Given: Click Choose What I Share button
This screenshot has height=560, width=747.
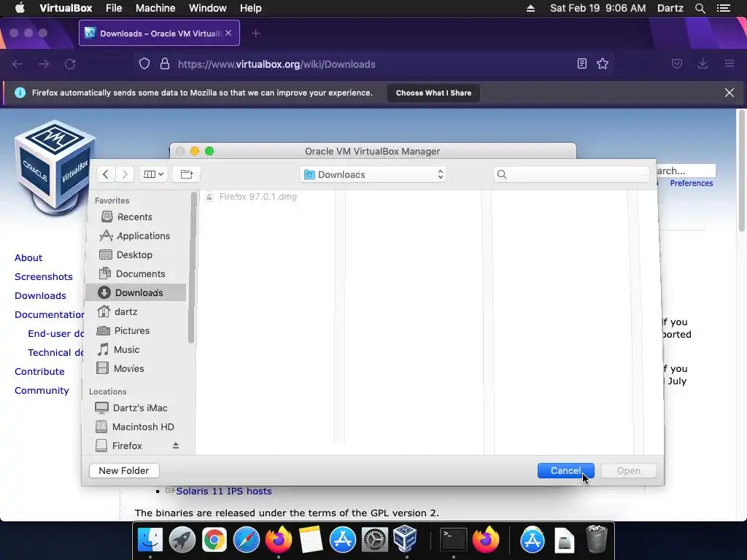Looking at the screenshot, I should pos(433,93).
